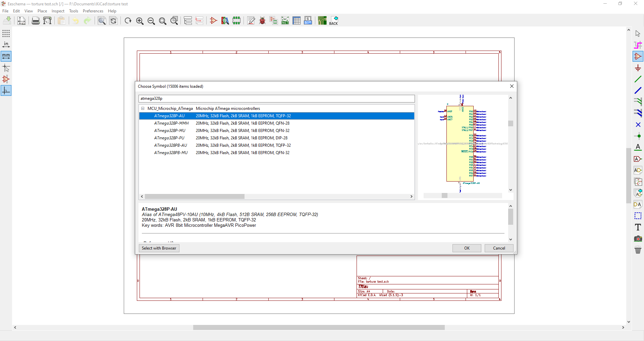The width and height of the screenshot is (644, 341).
Task: Select the Highlight Net tool
Action: point(638,45)
